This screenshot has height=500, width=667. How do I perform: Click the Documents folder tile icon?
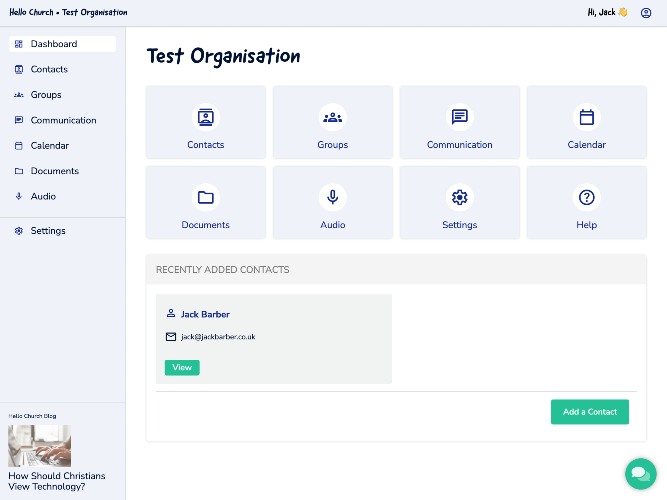pyautogui.click(x=205, y=197)
